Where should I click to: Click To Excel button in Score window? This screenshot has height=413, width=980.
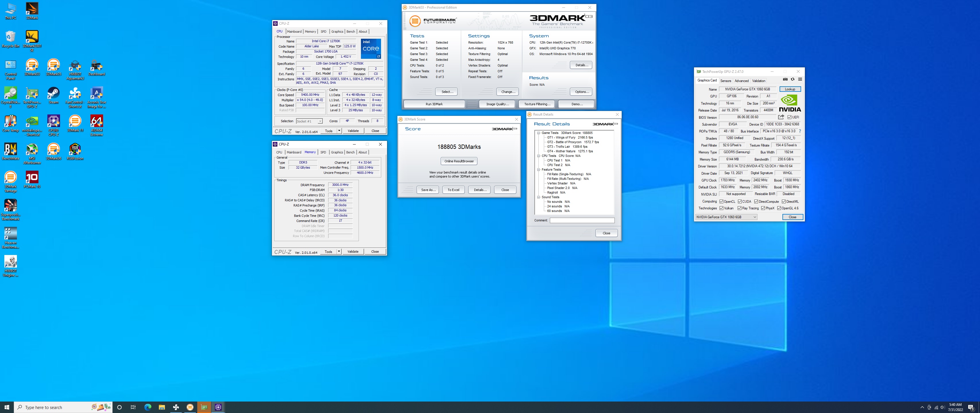tap(453, 190)
